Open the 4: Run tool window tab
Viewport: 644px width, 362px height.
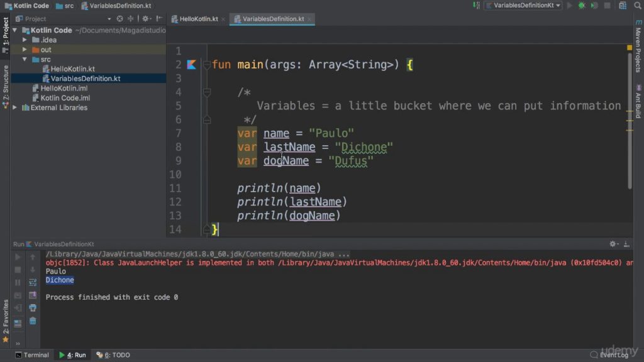(x=73, y=355)
